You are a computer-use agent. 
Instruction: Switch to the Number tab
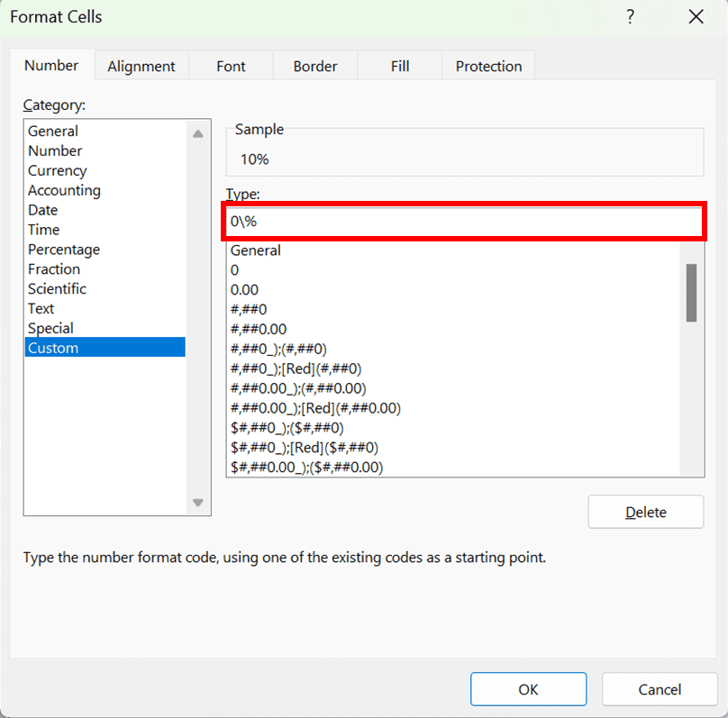coord(51,66)
